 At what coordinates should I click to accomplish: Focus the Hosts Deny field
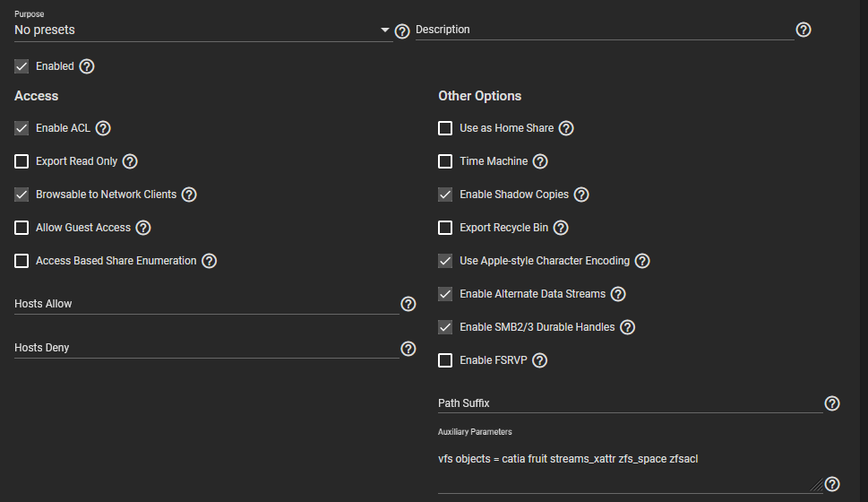[207, 348]
